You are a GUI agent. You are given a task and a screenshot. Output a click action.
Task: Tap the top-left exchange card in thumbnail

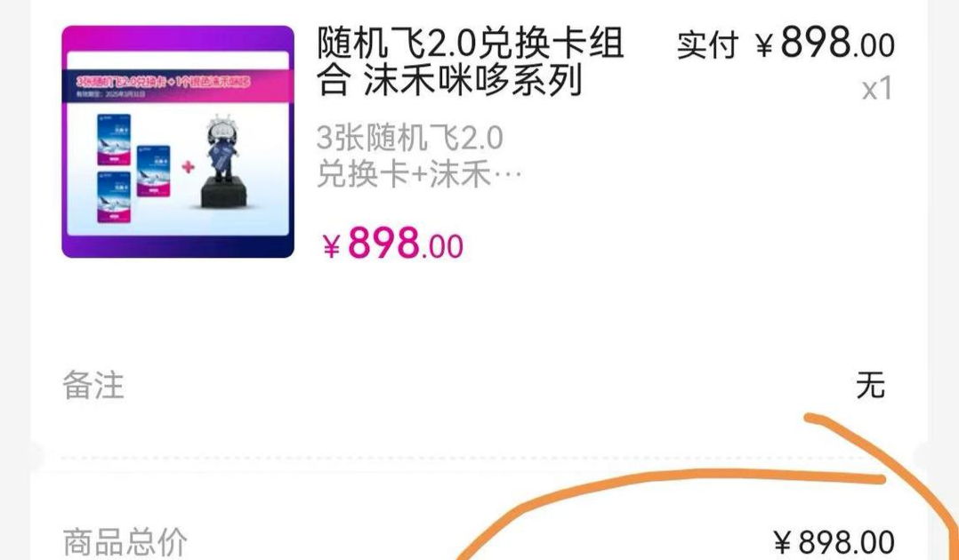(x=114, y=140)
